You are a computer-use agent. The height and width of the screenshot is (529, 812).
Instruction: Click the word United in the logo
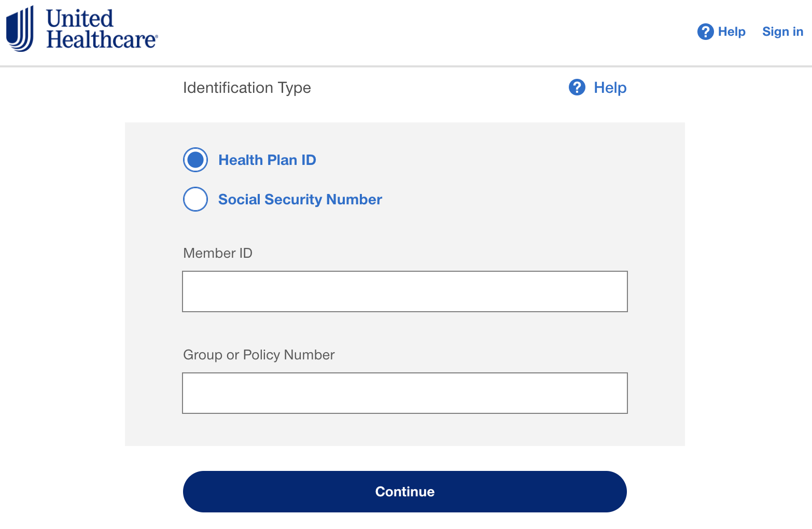click(79, 19)
